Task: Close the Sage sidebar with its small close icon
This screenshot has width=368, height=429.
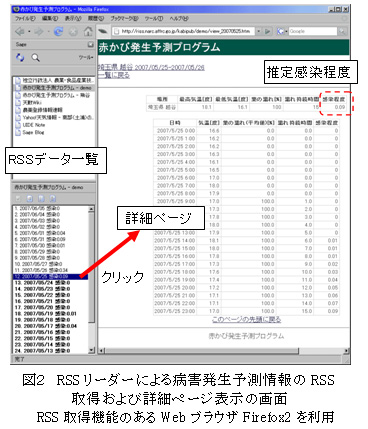Action: click(x=90, y=45)
